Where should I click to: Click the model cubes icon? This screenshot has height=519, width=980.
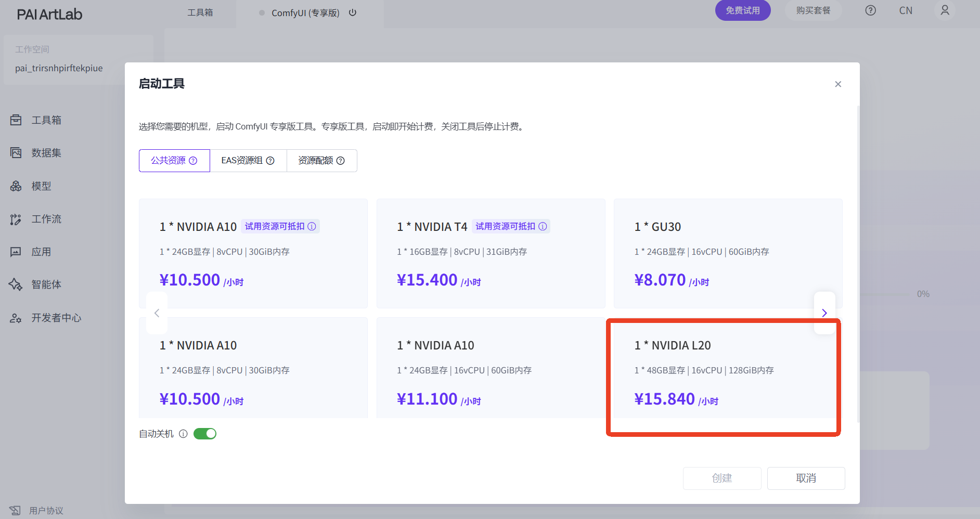16,186
